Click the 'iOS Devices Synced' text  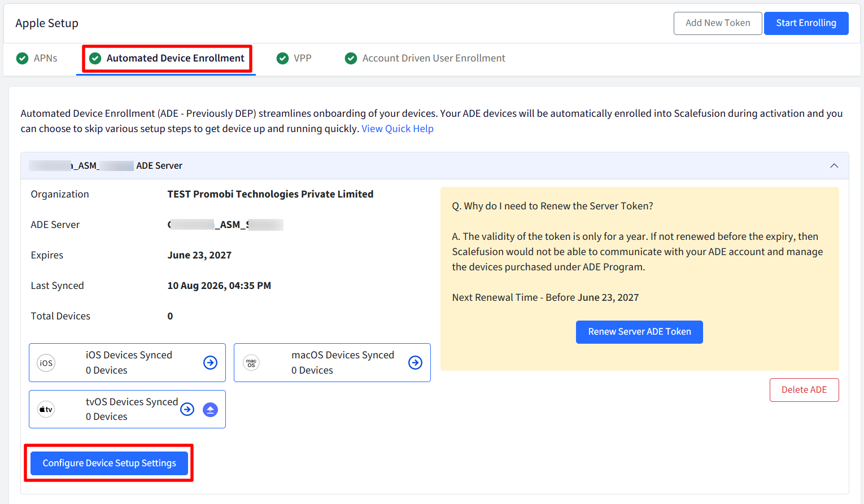click(129, 355)
